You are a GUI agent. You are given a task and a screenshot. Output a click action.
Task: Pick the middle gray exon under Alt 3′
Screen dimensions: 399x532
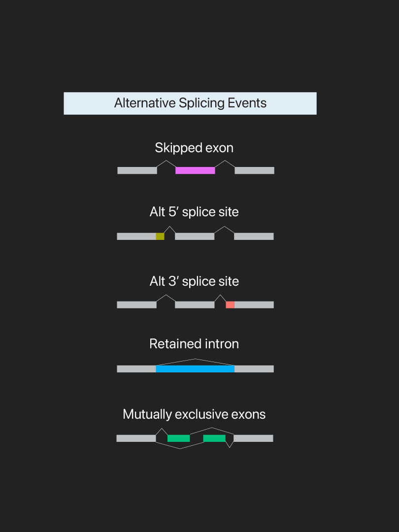195,305
